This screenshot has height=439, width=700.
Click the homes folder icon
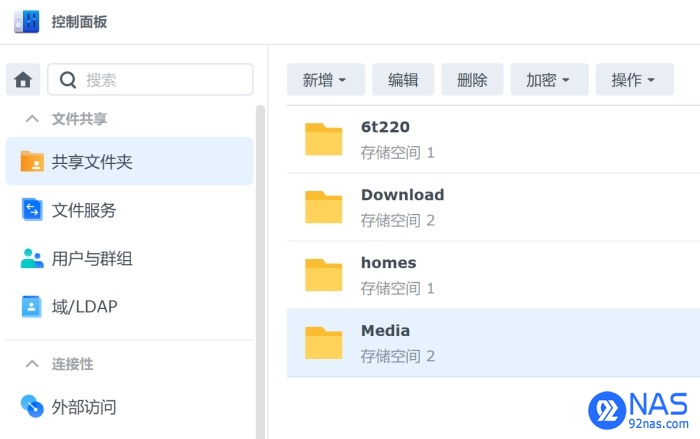324,275
